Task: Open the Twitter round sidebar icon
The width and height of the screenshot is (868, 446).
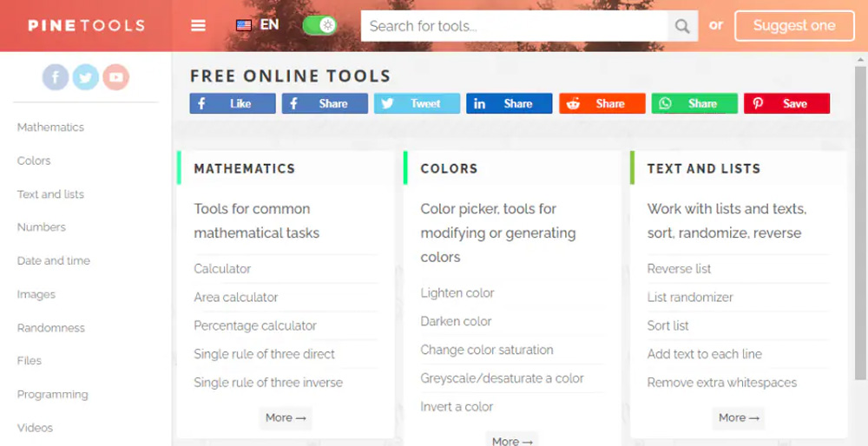Action: tap(86, 77)
